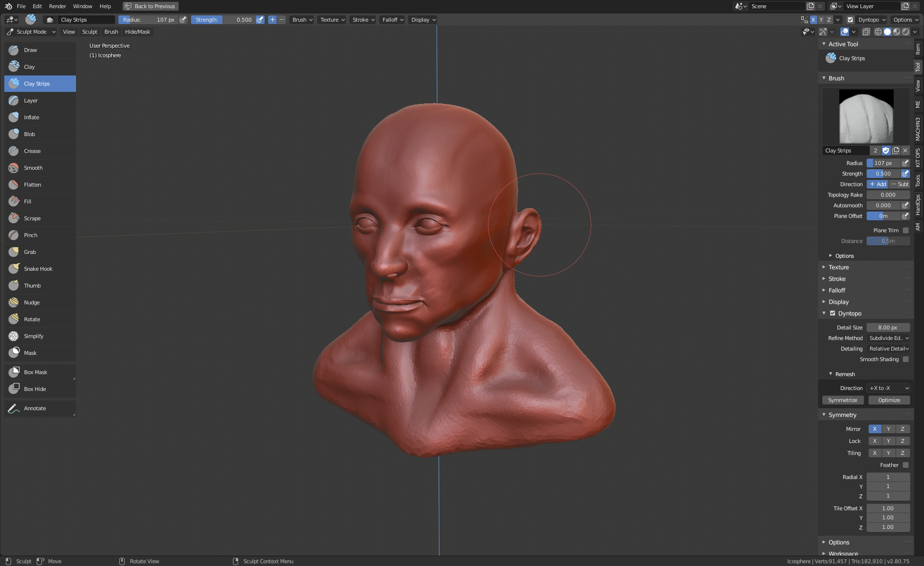Open the Hide/Mask menu
Screen dimensions: 924x566
[137, 32]
